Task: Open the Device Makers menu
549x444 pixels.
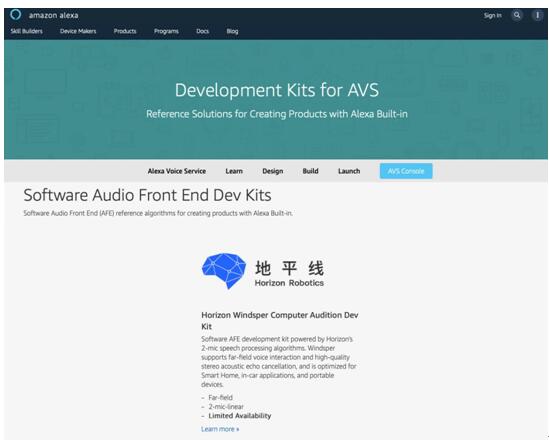Action: pos(78,31)
